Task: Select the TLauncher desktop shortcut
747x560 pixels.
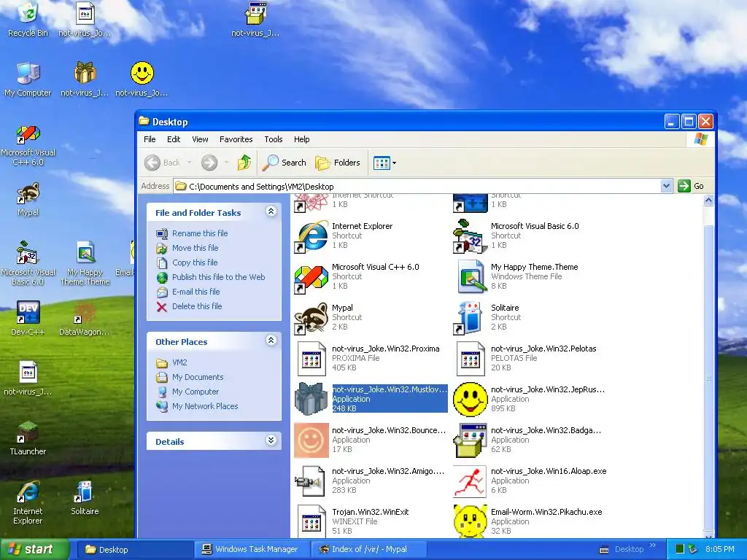Action: tap(28, 438)
